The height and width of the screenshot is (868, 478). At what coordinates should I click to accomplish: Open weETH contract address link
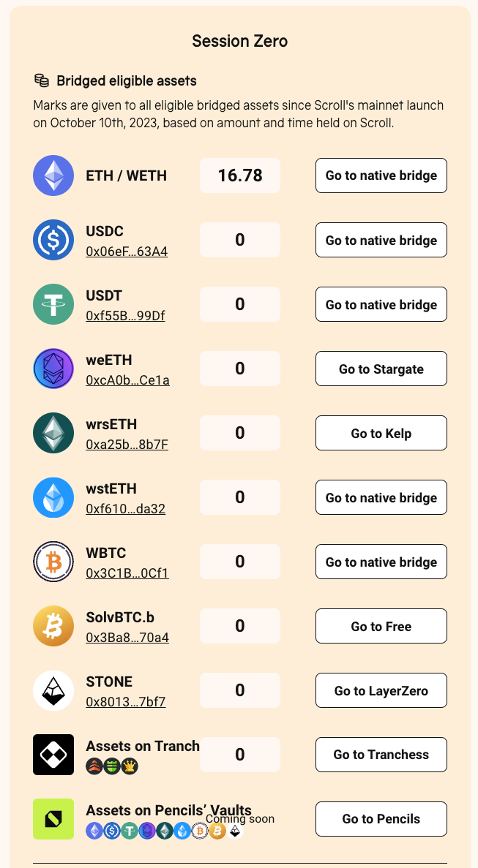click(x=127, y=380)
